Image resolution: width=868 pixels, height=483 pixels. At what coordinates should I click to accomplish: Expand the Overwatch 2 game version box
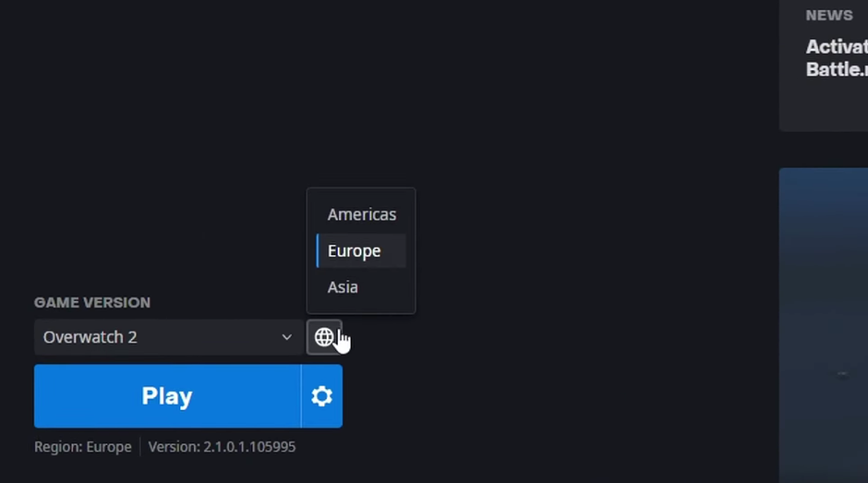[x=169, y=337]
